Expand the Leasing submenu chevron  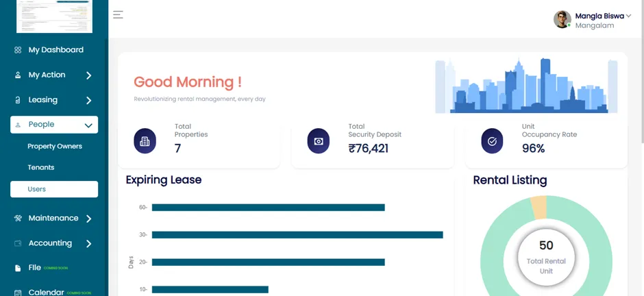pos(88,101)
